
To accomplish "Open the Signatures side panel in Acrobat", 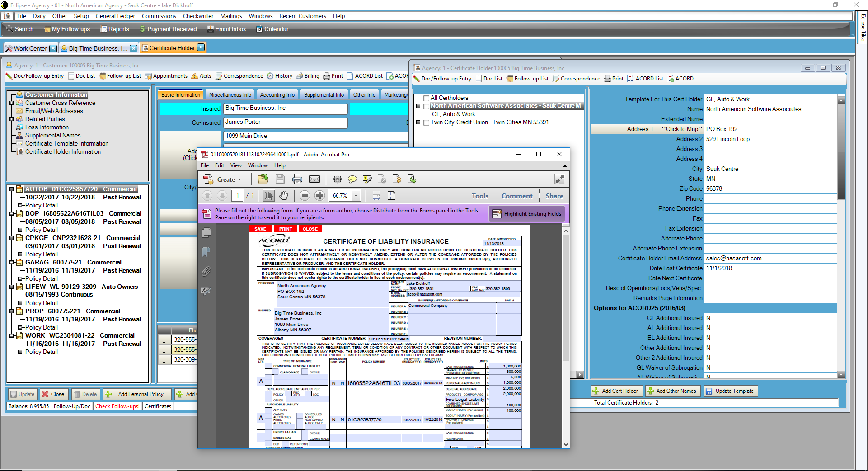I will (206, 291).
